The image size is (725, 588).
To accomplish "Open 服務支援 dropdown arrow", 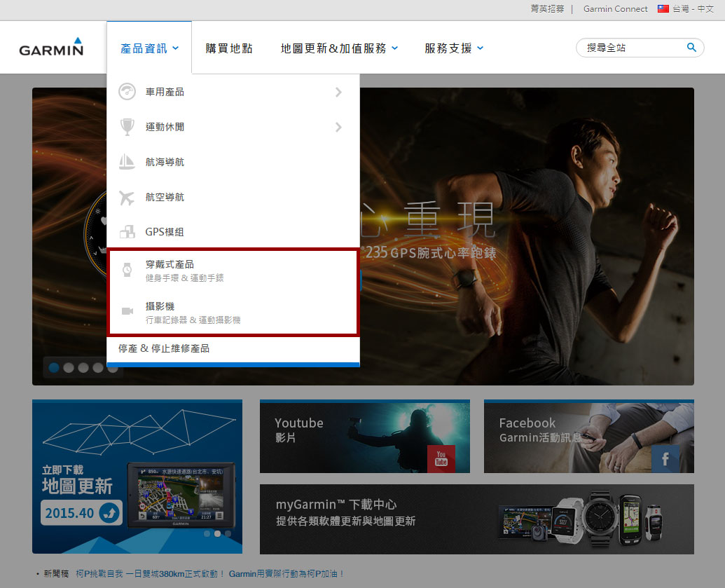I will (x=481, y=48).
